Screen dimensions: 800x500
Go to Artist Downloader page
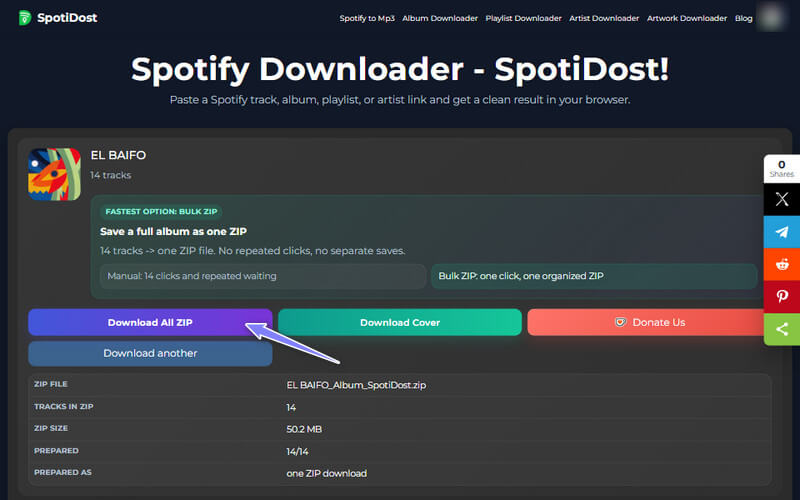[604, 18]
